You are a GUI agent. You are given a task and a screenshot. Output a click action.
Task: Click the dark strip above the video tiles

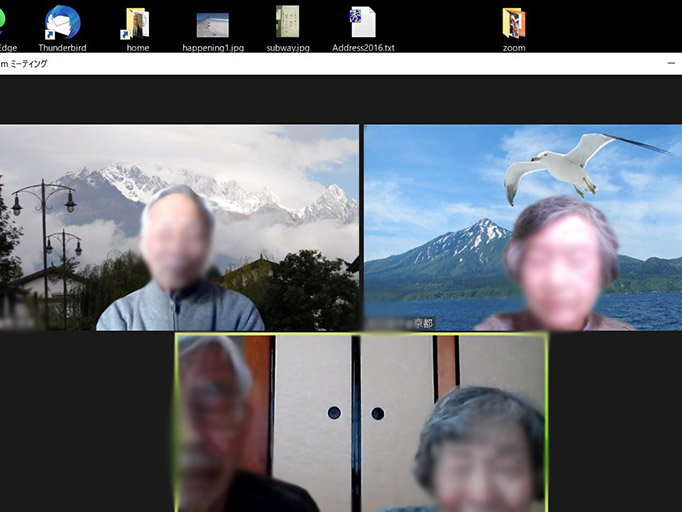point(340,100)
